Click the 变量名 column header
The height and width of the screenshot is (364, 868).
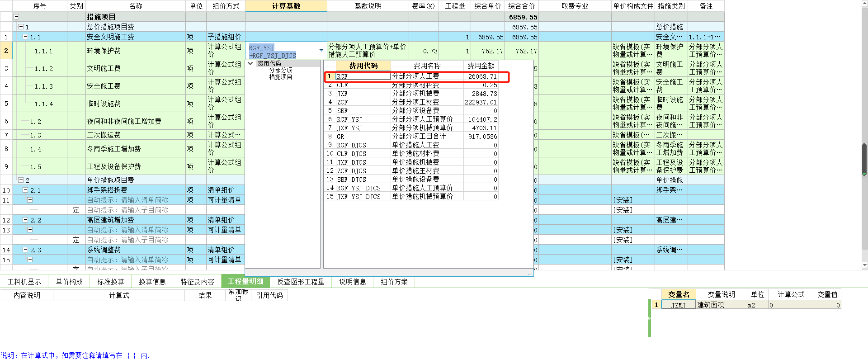(x=679, y=294)
